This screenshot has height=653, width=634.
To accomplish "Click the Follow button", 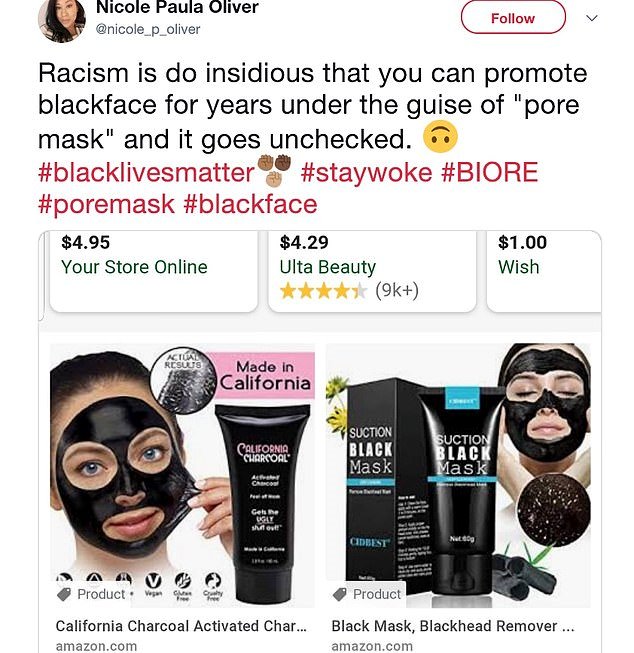I will pos(513,17).
